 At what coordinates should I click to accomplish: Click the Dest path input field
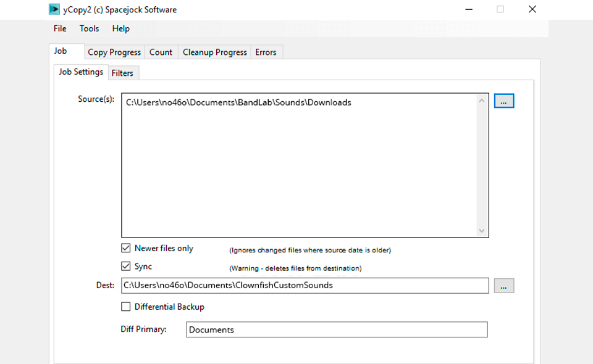pos(305,286)
